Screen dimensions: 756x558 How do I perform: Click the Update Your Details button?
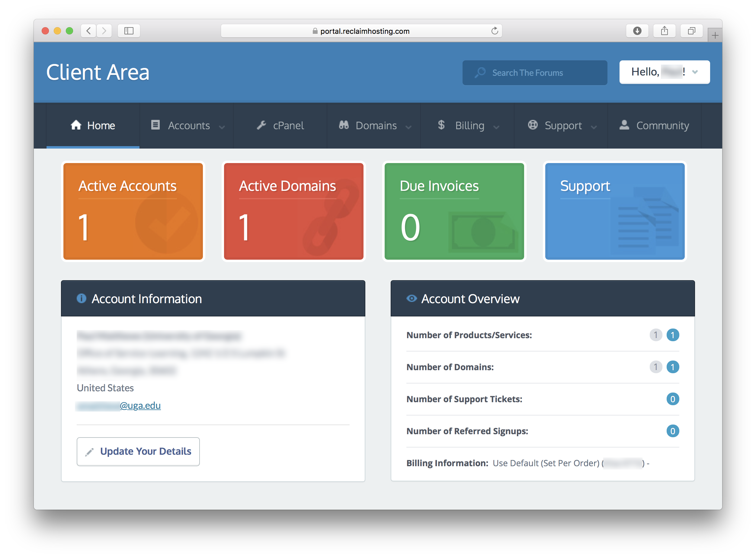click(138, 451)
